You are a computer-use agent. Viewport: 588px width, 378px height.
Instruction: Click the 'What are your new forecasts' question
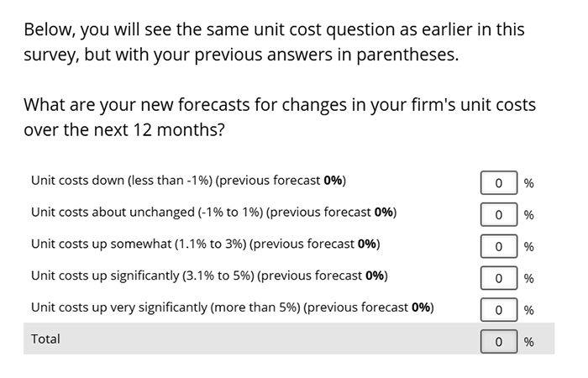279,118
